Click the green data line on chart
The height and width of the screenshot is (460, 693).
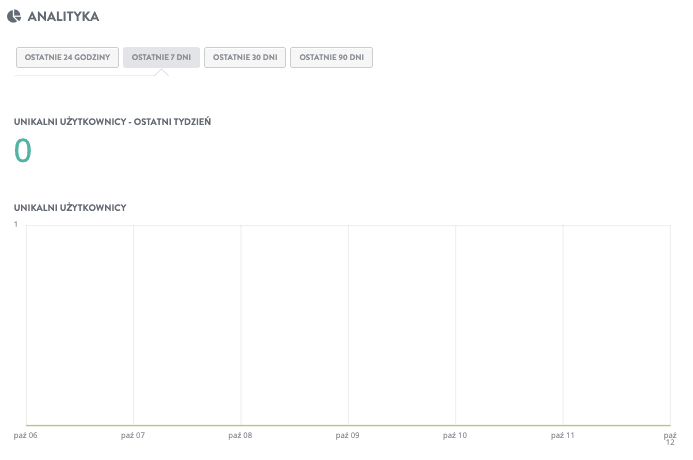pyautogui.click(x=348, y=426)
